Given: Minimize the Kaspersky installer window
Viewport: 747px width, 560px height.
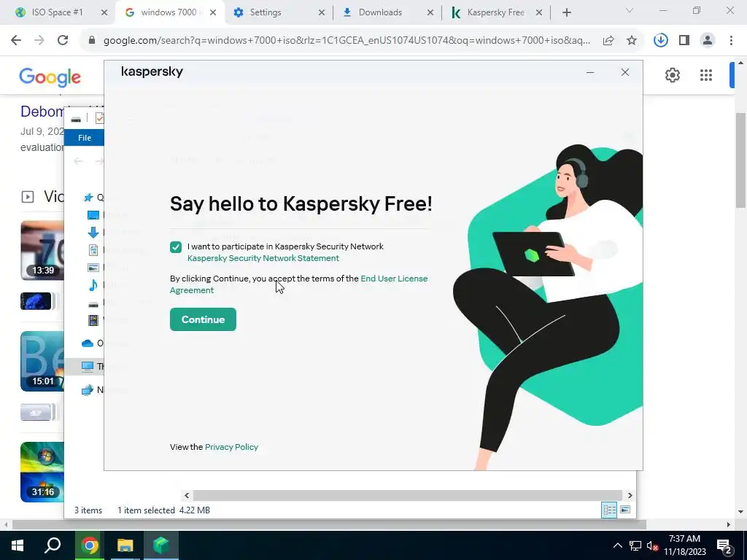Looking at the screenshot, I should 589,72.
